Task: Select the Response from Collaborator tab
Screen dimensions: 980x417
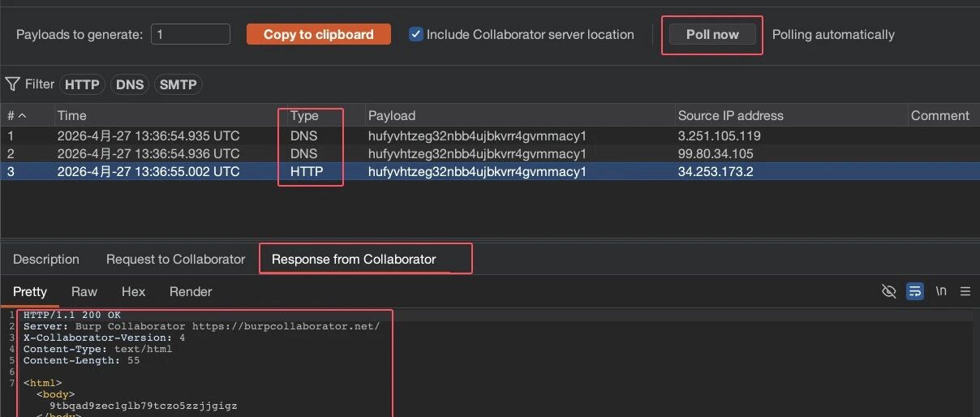Action: [354, 260]
